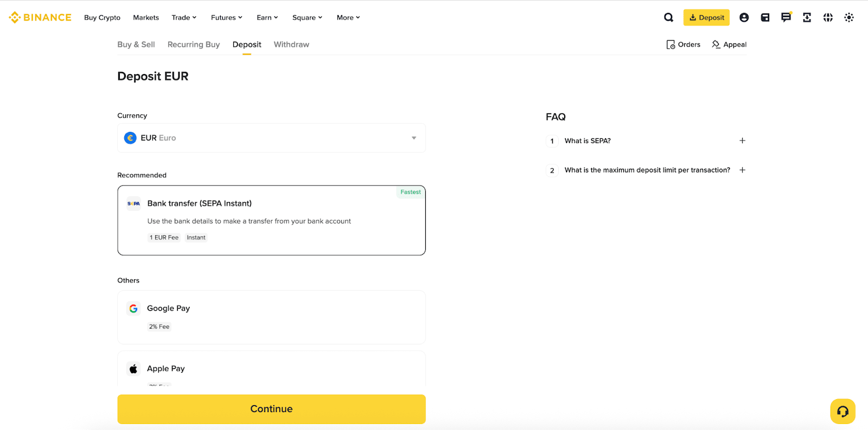Click the 'Fastest' badge
Viewport: 868px width, 430px height.
pos(410,192)
